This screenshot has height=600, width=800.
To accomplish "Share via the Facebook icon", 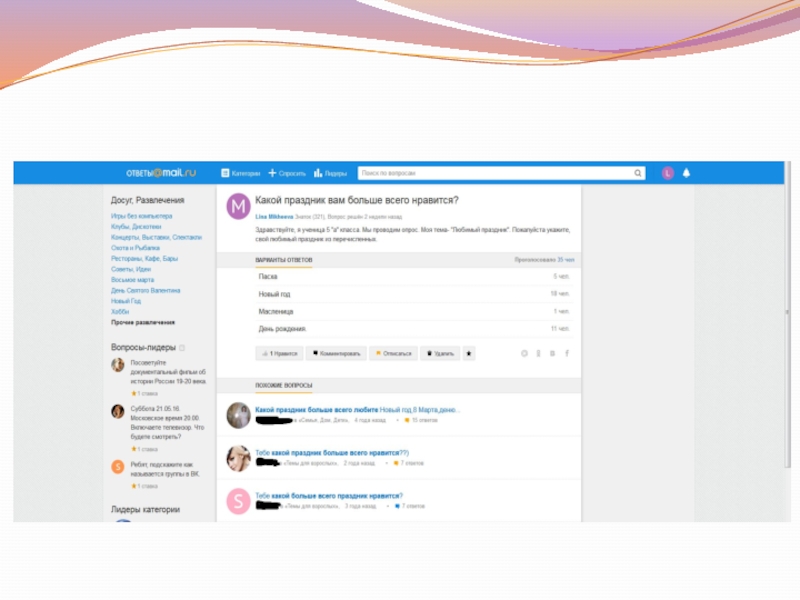I will click(x=567, y=354).
